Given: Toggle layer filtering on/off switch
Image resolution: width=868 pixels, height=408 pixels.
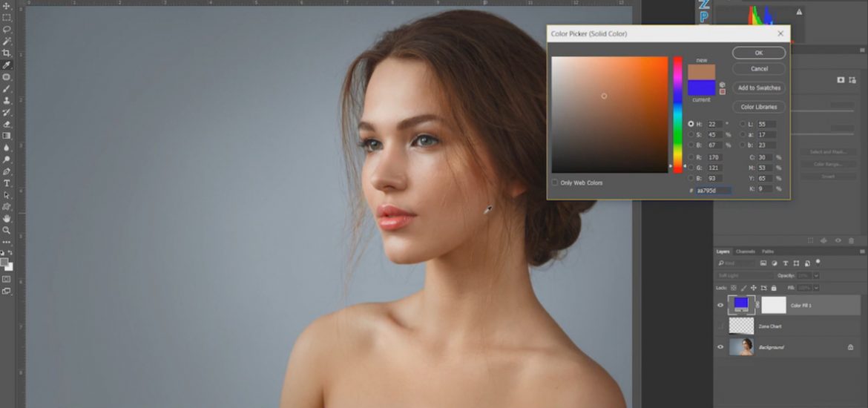Looking at the screenshot, I should tap(818, 263).
